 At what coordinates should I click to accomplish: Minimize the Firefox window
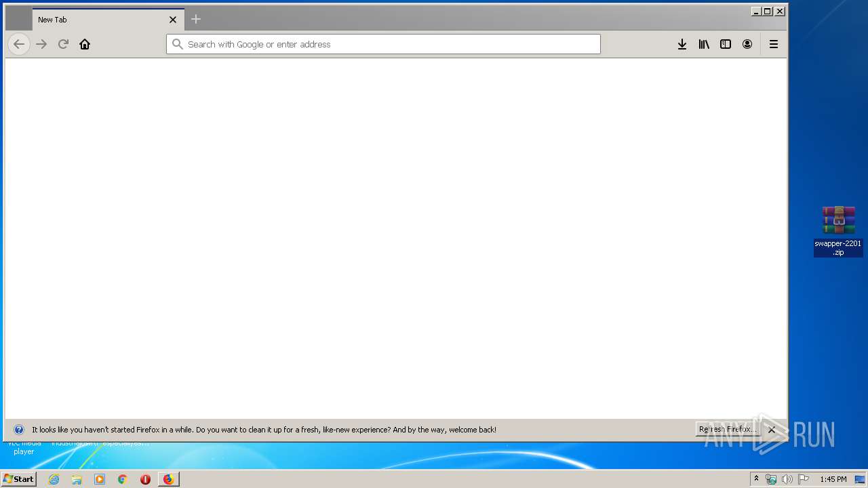pyautogui.click(x=756, y=12)
